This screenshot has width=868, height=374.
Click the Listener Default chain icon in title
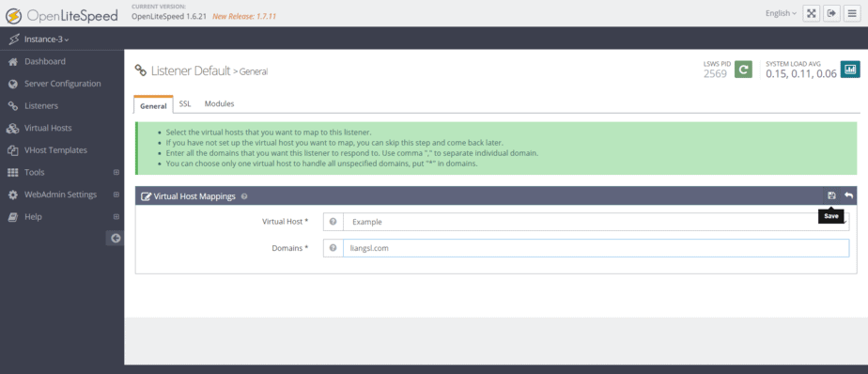pyautogui.click(x=141, y=70)
